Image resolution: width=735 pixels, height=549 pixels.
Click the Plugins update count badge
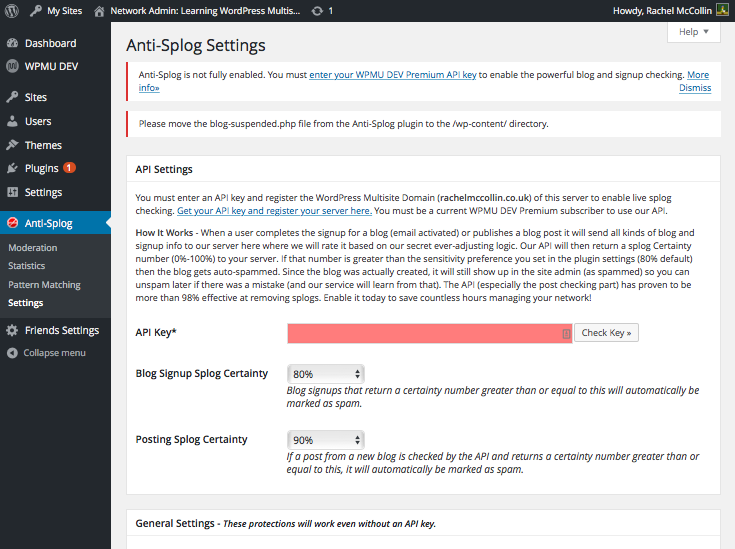[69, 168]
